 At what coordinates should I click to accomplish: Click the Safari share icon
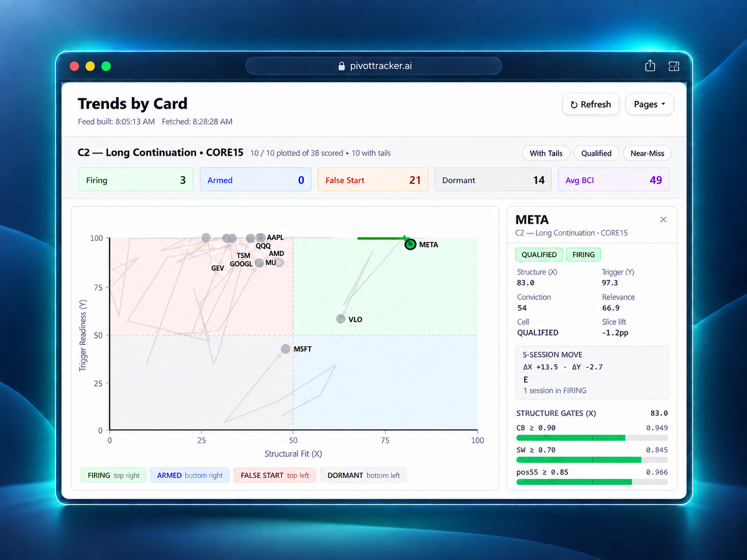[650, 65]
